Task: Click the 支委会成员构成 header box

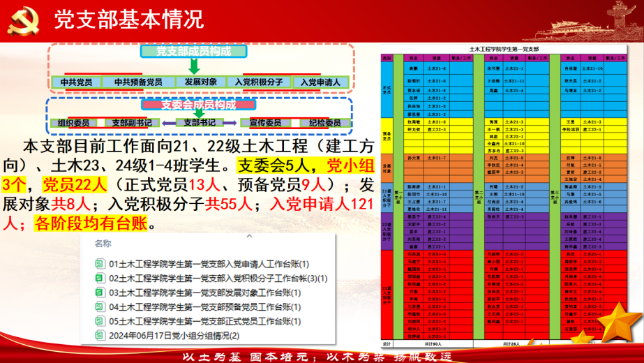Action: pyautogui.click(x=198, y=105)
